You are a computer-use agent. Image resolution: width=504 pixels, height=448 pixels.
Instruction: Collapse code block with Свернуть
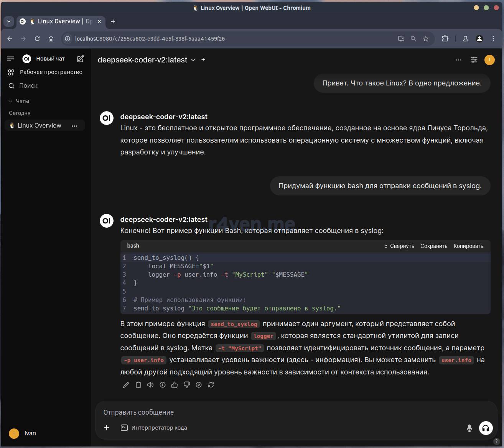399,246
